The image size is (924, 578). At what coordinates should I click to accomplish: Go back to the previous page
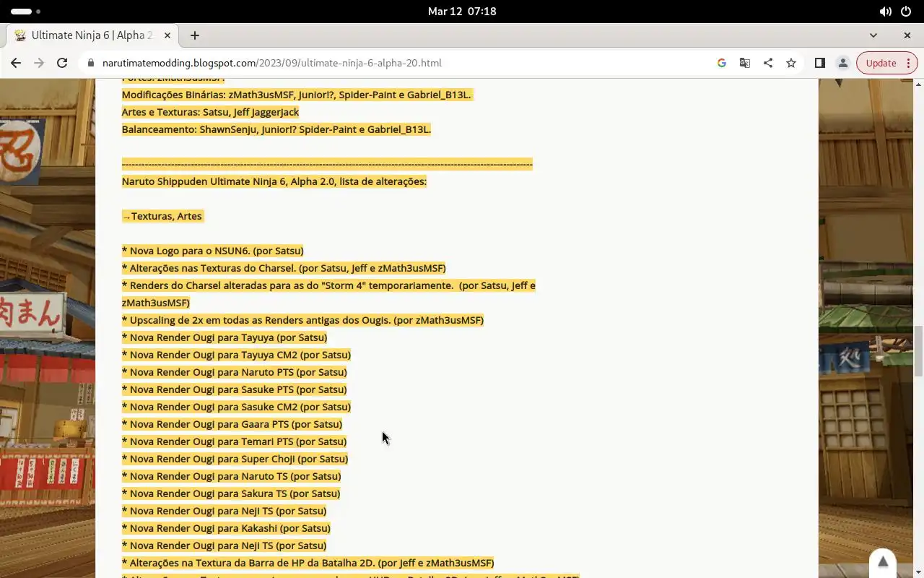pyautogui.click(x=16, y=63)
